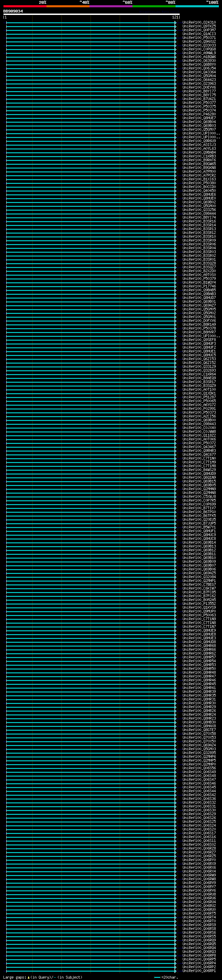
Task: Select hit label UniRef100_B9RAT6
Action: coord(199,160)
